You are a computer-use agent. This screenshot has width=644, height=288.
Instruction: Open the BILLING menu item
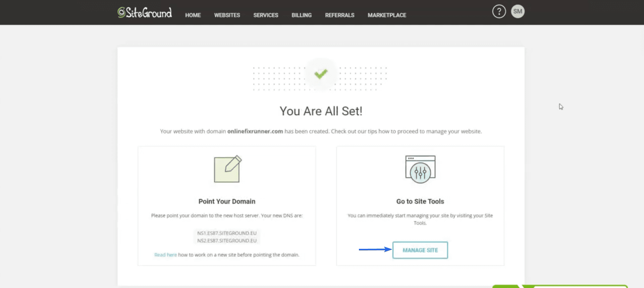point(302,15)
